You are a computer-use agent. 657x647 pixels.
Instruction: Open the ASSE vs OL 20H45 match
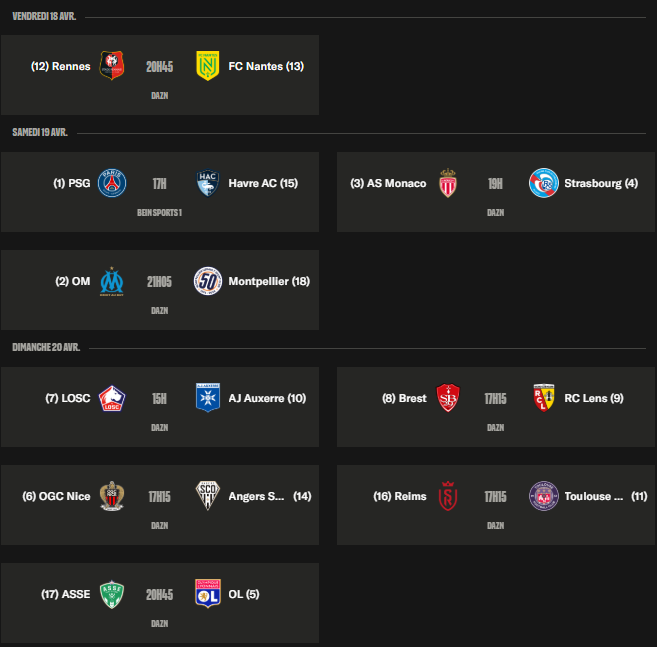click(159, 594)
